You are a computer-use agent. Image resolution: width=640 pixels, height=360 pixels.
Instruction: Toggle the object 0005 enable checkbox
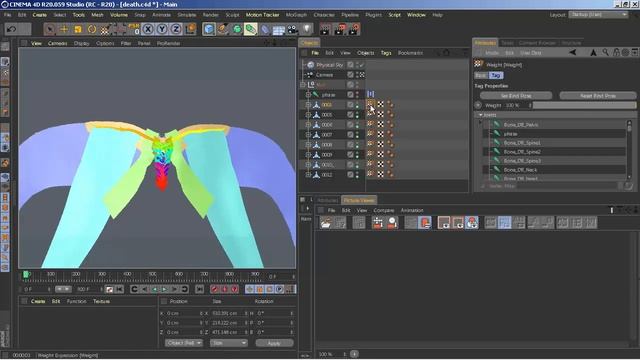coord(350,115)
